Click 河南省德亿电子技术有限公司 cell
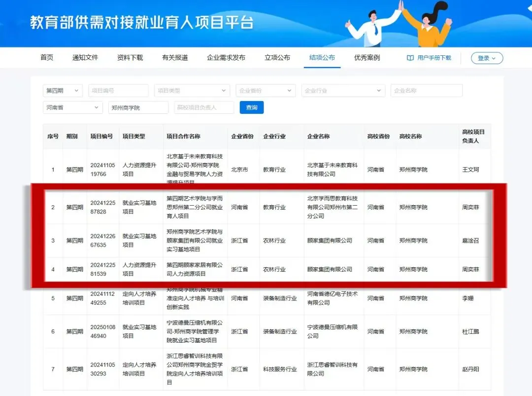Screen dimensions: 532x396 (332, 298)
